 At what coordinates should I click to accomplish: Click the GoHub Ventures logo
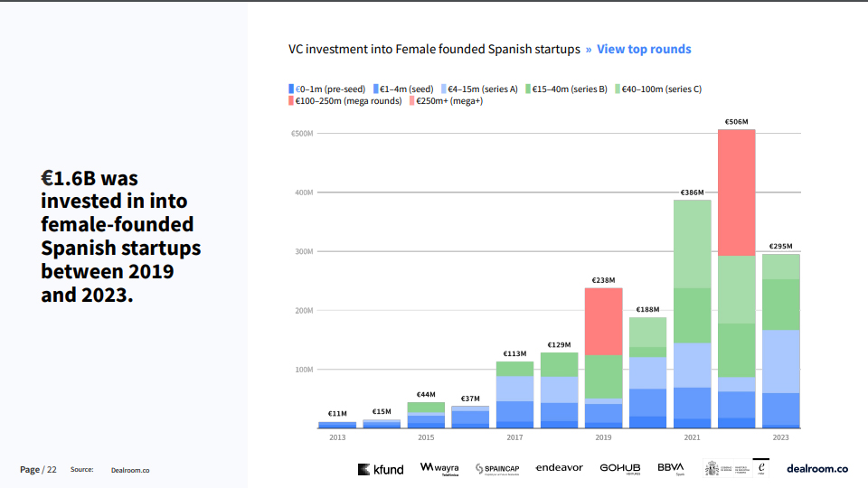619,468
